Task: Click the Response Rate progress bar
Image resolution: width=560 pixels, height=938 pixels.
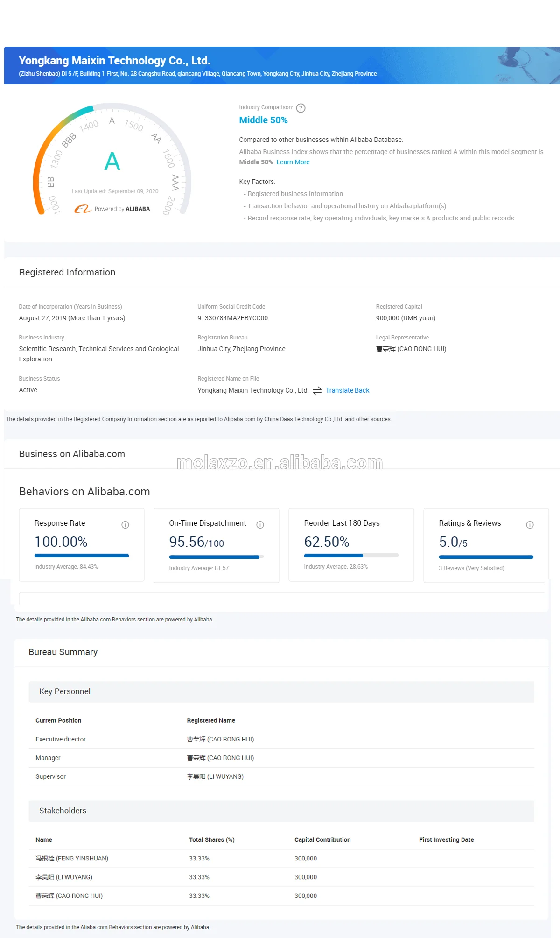Action: tap(82, 556)
